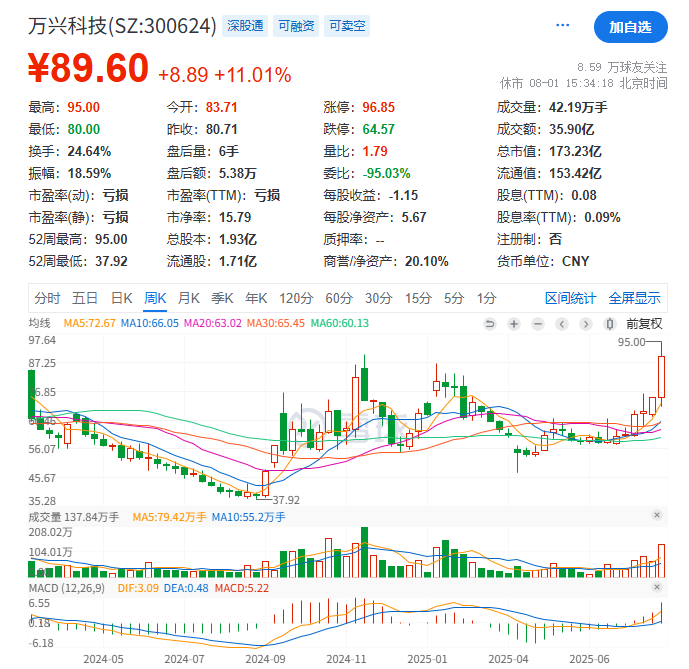The image size is (689, 669).
Task: Open the 1分 chart tab
Action: [x=486, y=298]
